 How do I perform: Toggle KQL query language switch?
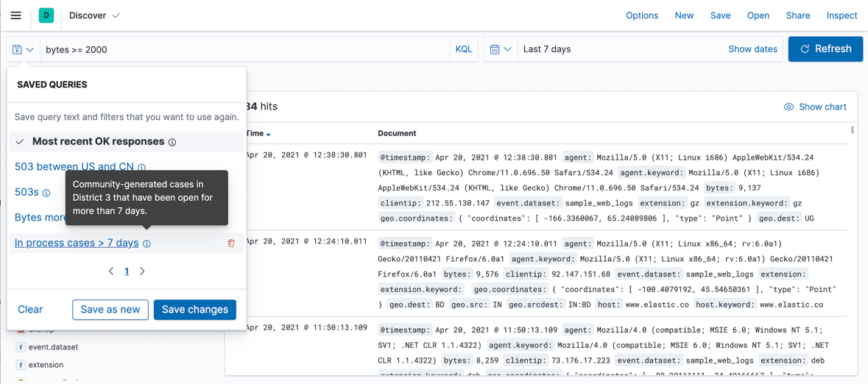click(x=464, y=49)
